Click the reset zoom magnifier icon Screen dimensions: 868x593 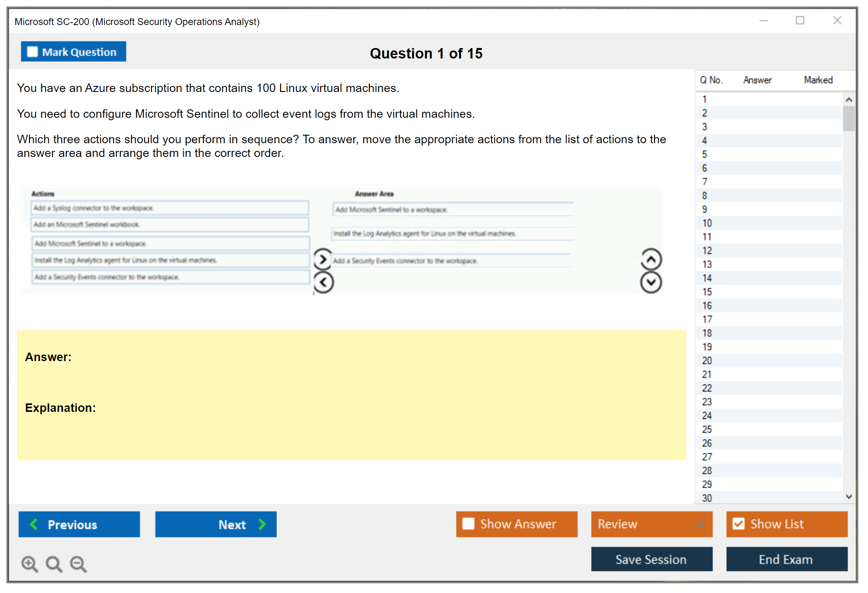(x=54, y=564)
